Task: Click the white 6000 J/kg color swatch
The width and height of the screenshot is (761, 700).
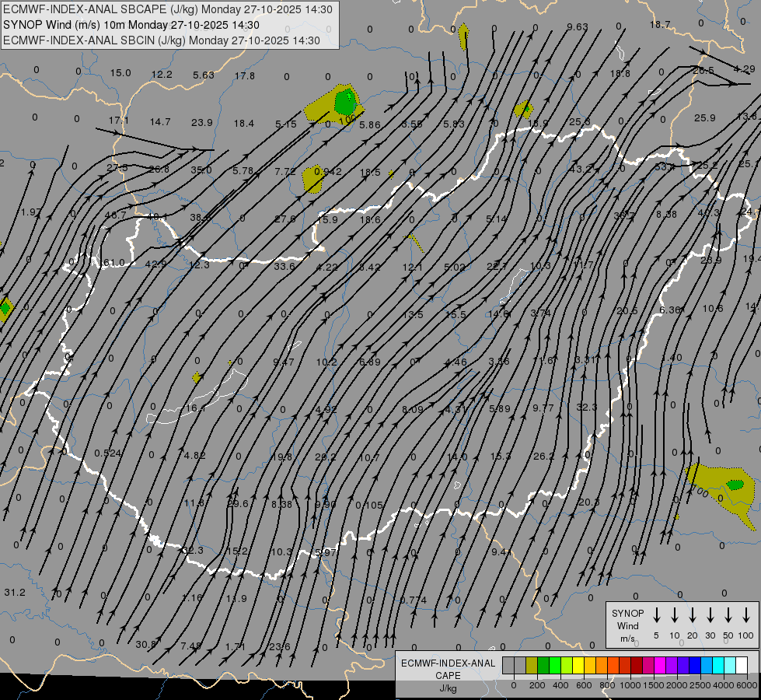Action: 742,665
